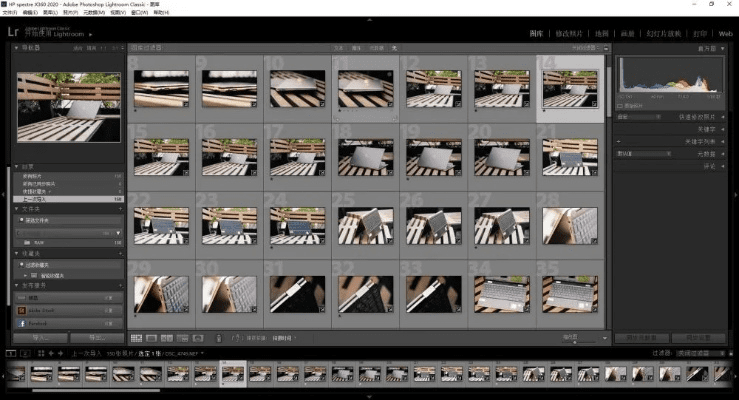
Task: Switch to Grid view in the toolbar
Action: click(137, 338)
